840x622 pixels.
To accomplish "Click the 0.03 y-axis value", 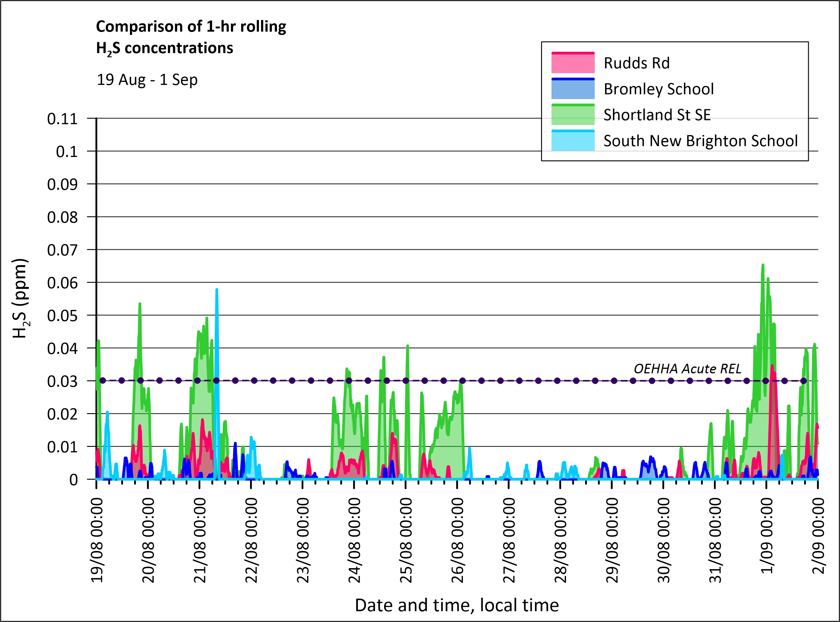I will pos(62,381).
